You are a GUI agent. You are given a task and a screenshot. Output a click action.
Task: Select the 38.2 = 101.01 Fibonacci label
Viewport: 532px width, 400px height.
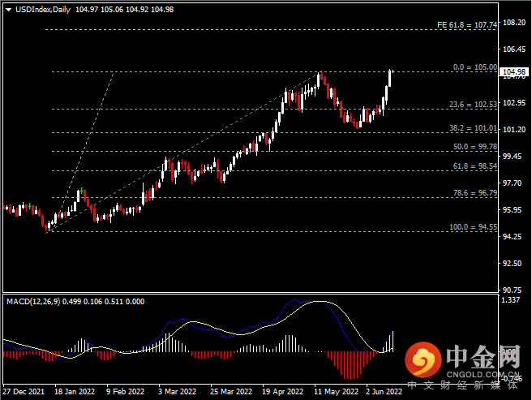tap(473, 128)
